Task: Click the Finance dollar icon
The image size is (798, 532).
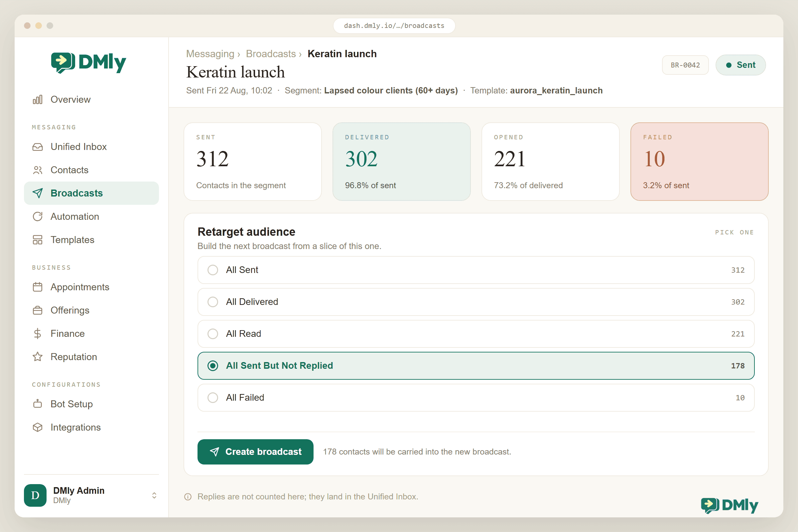Action: (38, 333)
